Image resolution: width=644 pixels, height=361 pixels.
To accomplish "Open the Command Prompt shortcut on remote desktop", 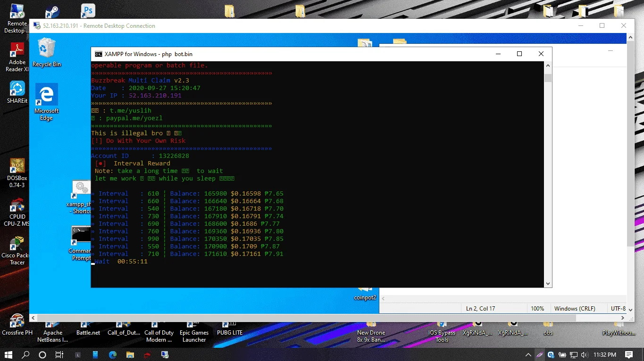I will (x=81, y=243).
